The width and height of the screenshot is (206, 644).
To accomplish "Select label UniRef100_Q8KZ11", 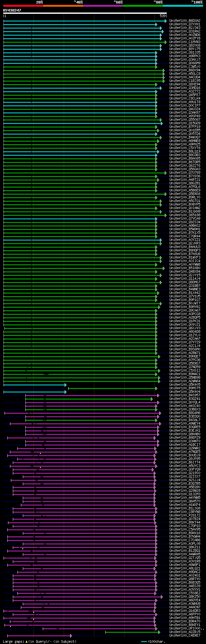I will click(x=185, y=547).
